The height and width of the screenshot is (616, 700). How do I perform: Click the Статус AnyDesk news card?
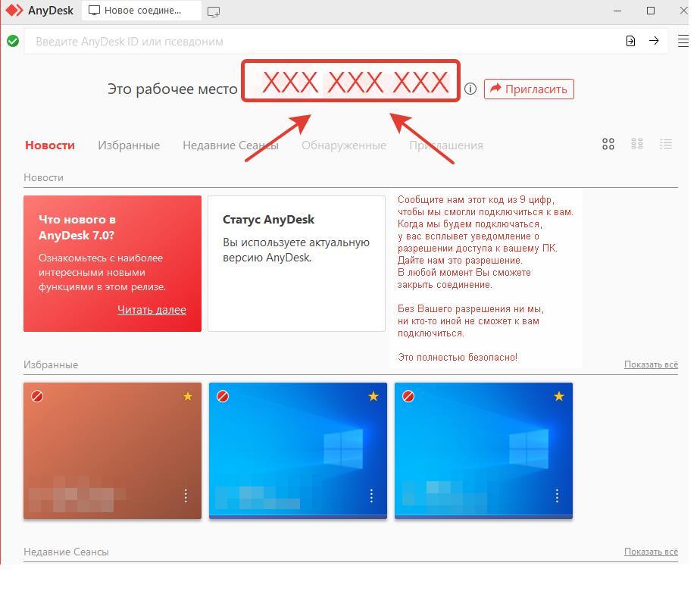coord(296,264)
